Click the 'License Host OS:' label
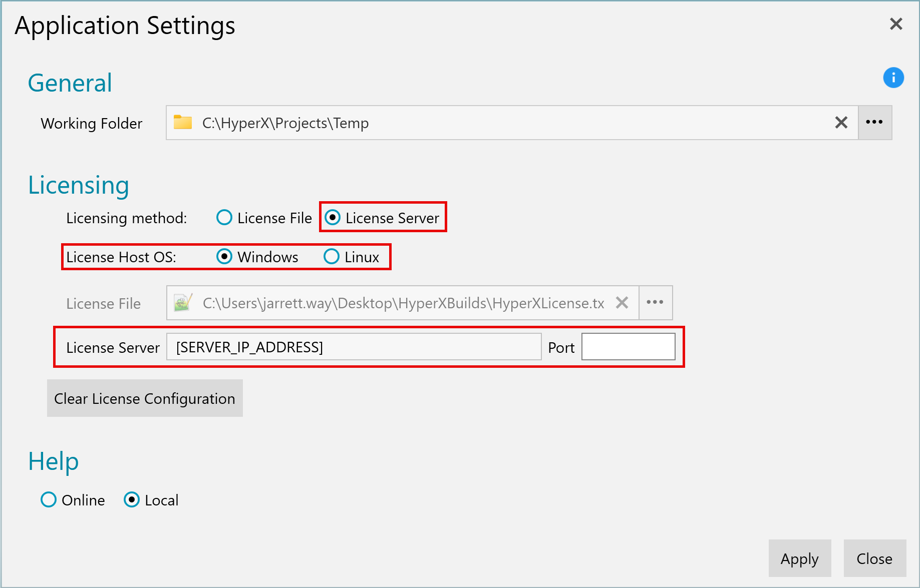The height and width of the screenshot is (588, 920). coord(121,257)
